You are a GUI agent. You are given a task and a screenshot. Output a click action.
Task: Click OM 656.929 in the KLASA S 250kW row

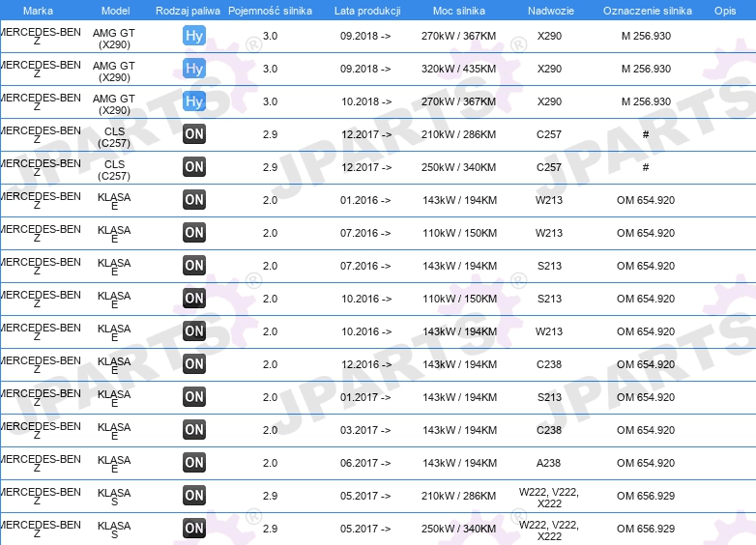point(646,529)
